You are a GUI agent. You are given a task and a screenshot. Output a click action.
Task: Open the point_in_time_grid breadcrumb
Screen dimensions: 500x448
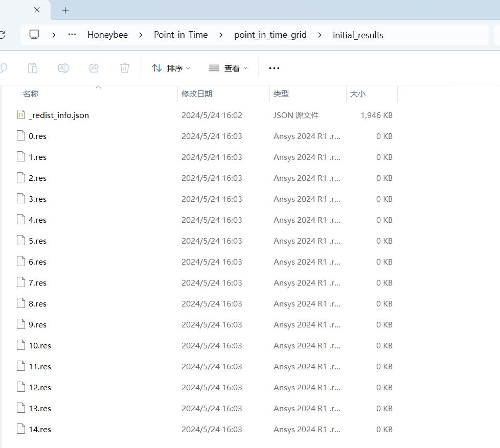pyautogui.click(x=270, y=35)
